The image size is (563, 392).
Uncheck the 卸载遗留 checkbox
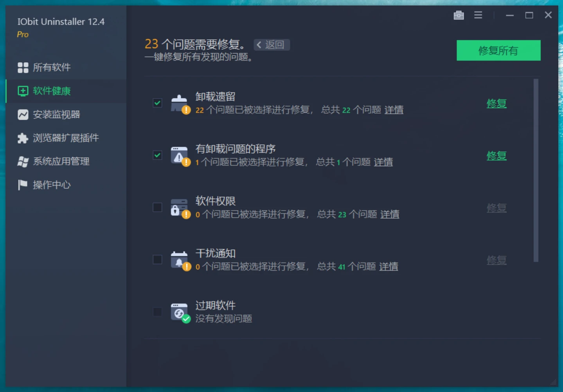pos(157,103)
